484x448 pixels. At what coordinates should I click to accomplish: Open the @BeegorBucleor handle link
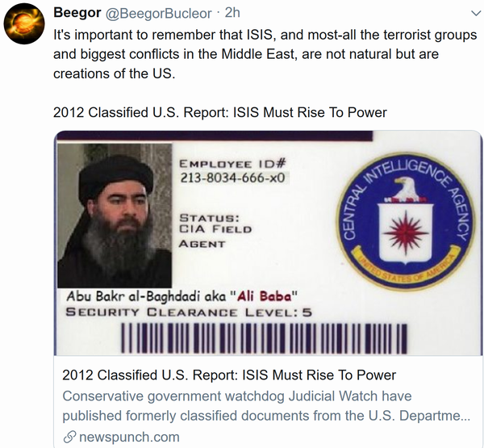pyautogui.click(x=159, y=13)
